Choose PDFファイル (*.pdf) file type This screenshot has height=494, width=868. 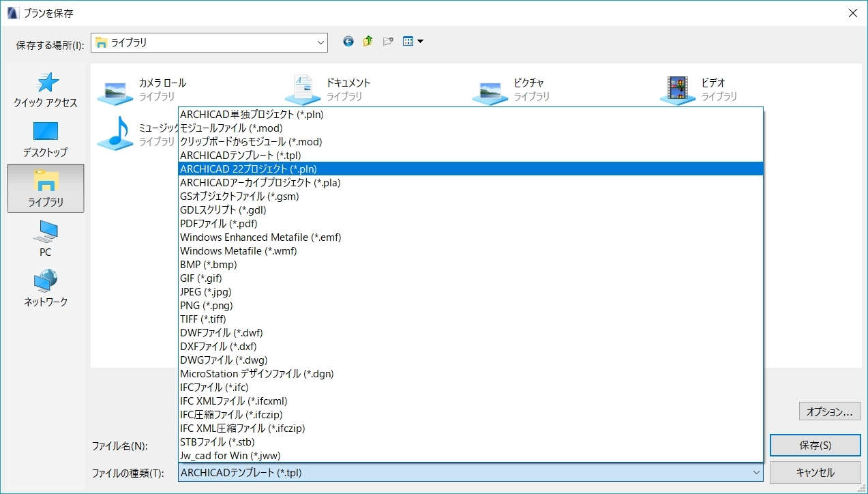coord(470,224)
